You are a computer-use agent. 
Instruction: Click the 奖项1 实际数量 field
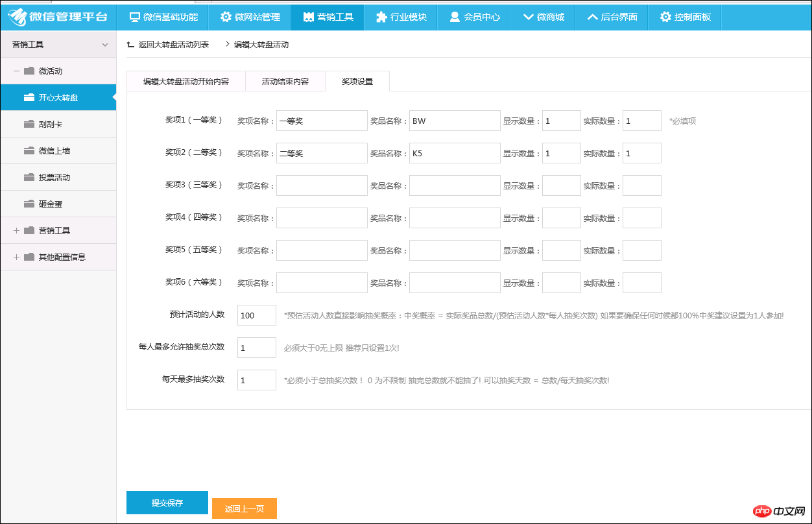click(x=642, y=121)
